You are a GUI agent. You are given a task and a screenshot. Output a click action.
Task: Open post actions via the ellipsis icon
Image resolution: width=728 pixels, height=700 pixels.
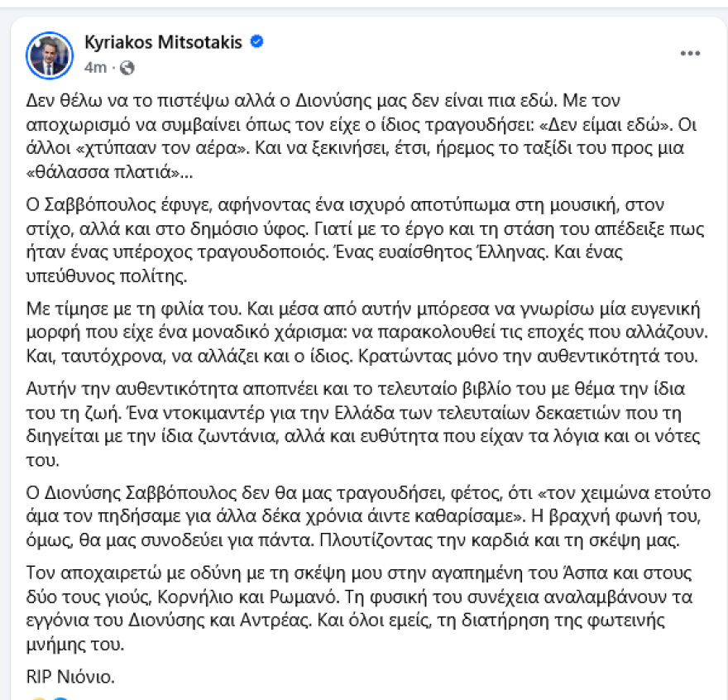coord(689,51)
